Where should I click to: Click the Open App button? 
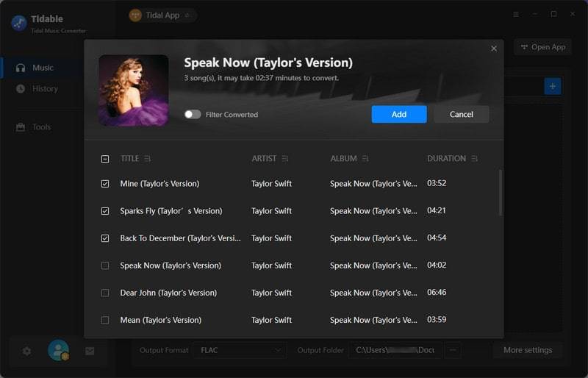[x=542, y=47]
